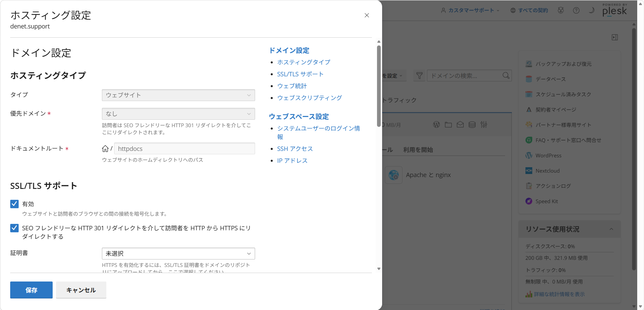Open the カスタマーサポート user menu
The height and width of the screenshot is (310, 644).
470,10
